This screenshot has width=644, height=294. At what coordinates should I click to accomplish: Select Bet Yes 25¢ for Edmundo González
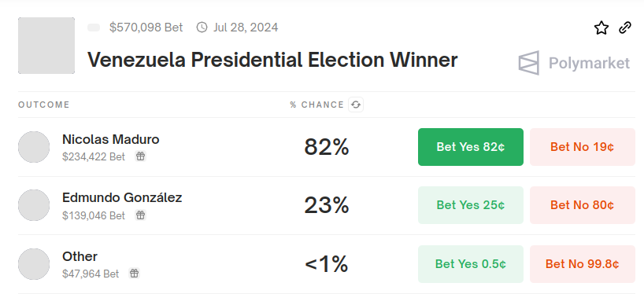[471, 205]
